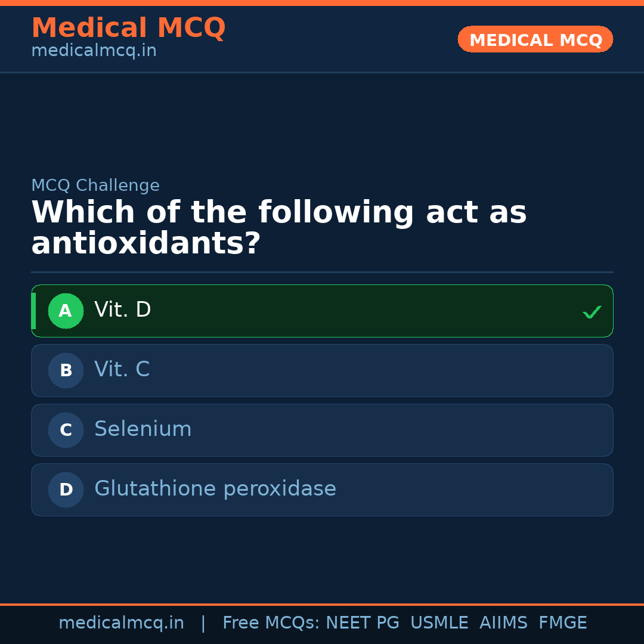Click the green checkmark on answer A
The image size is (644, 644).
pos(592,311)
